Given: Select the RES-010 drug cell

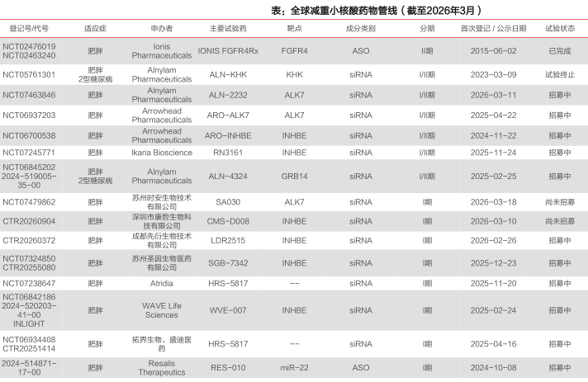Looking at the screenshot, I should tap(228, 367).
